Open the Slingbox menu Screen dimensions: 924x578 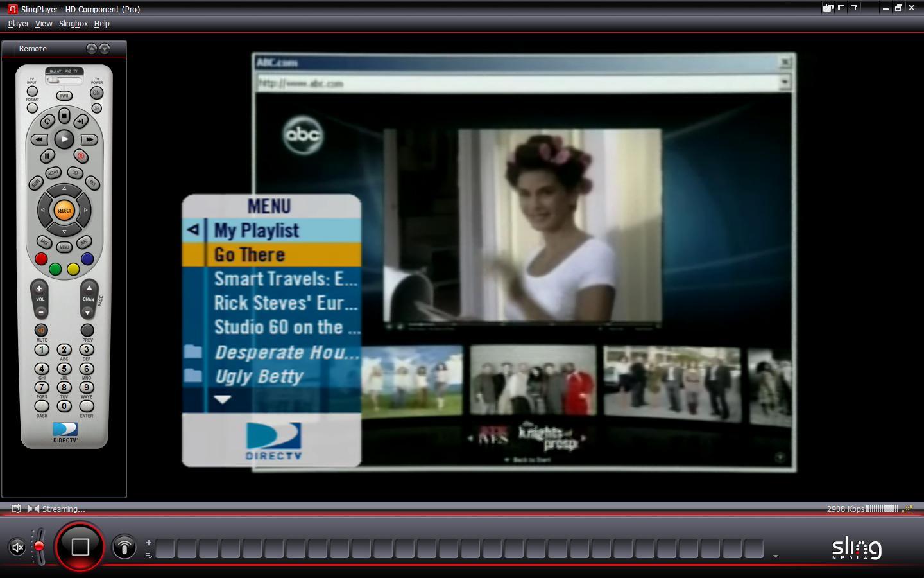coord(73,24)
